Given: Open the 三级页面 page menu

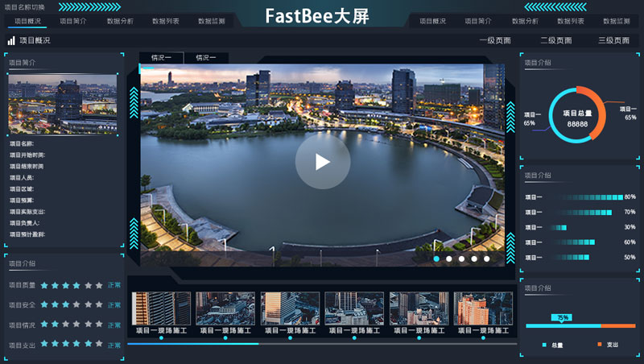Looking at the screenshot, I should [x=613, y=40].
